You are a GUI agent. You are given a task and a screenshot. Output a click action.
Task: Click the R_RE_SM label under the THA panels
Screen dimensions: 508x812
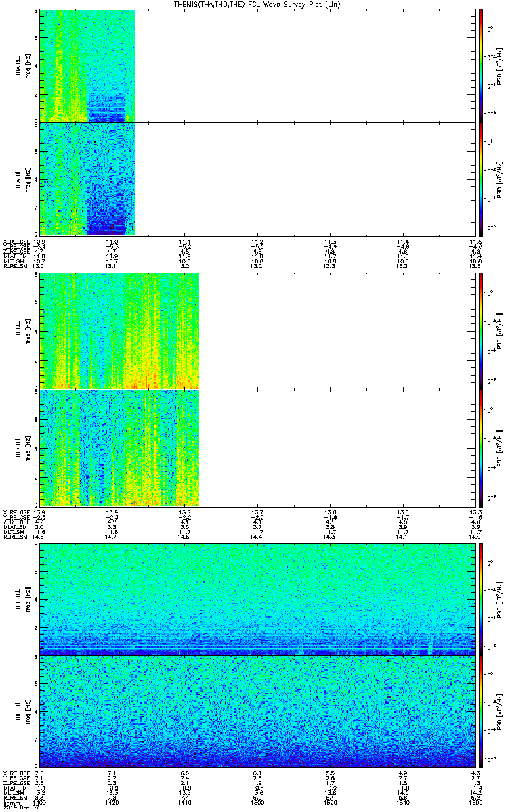(14, 266)
